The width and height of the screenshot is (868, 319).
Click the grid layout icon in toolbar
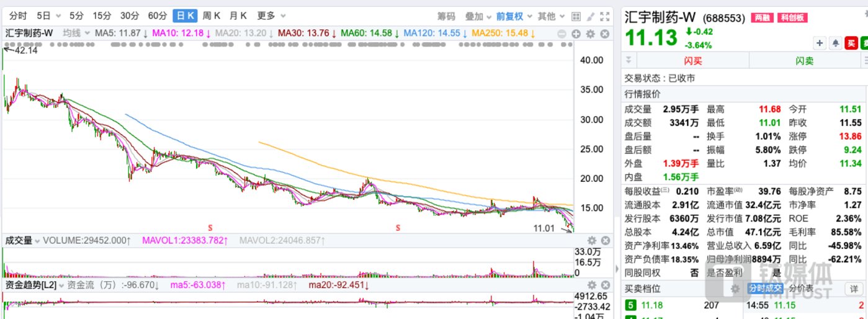(x=575, y=16)
